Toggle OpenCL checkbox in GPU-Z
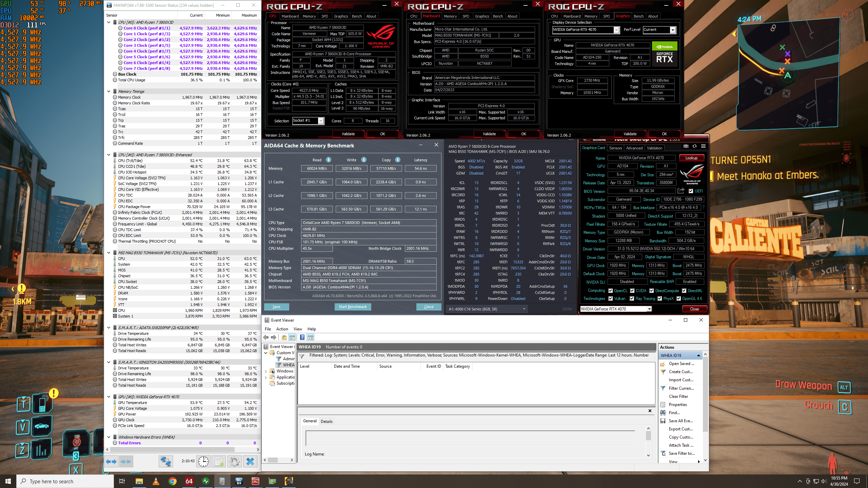This screenshot has height=488, width=868. click(x=611, y=291)
